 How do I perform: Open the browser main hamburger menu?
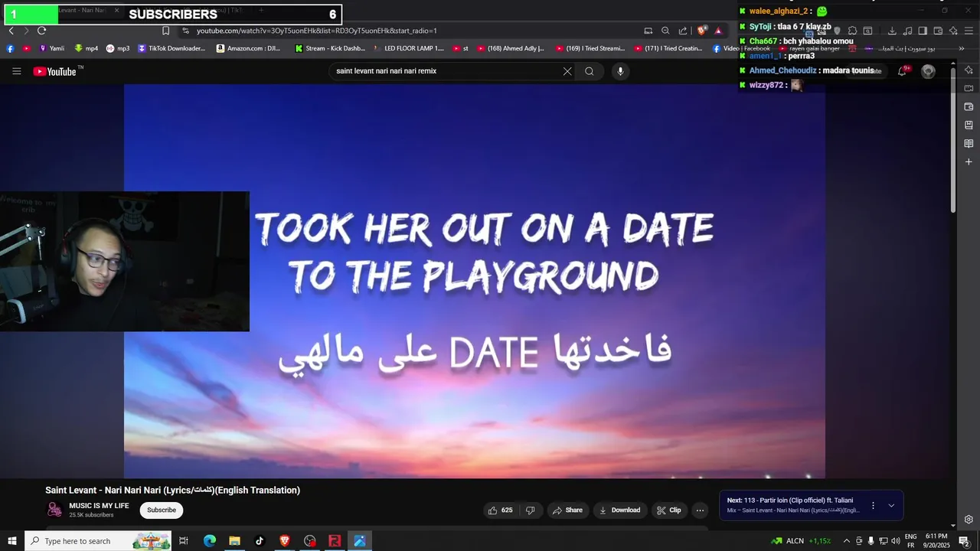(x=968, y=31)
